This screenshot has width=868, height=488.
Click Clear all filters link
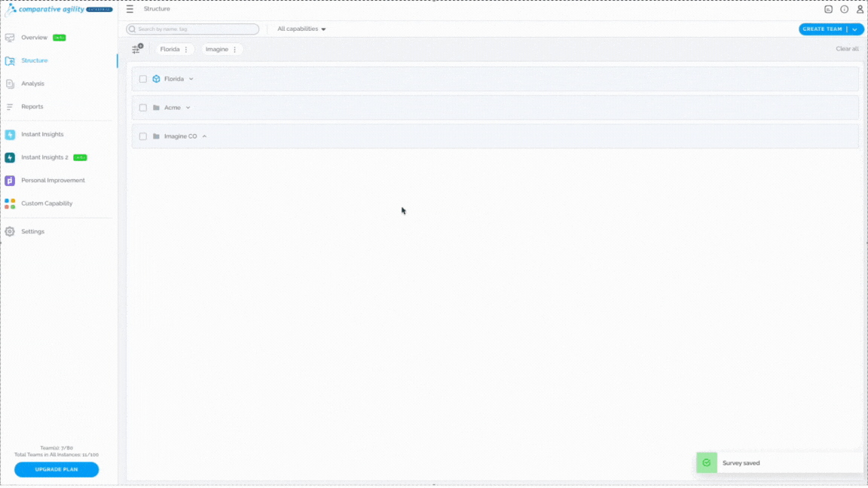847,49
